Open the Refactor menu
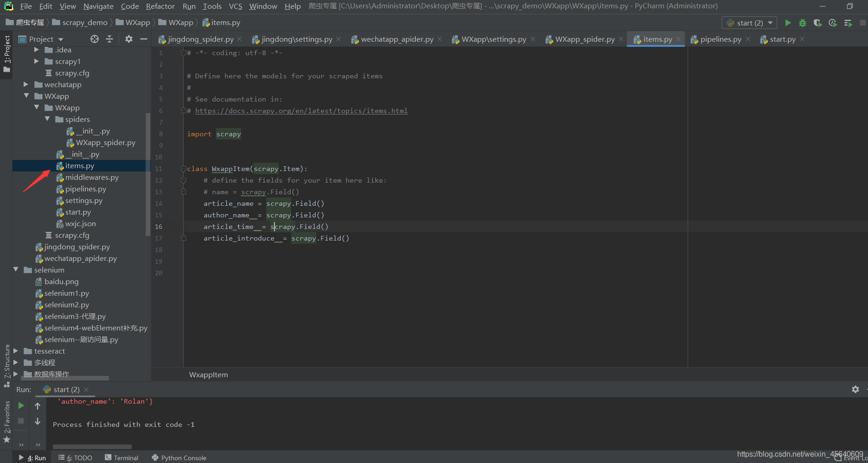This screenshot has width=868, height=463. click(x=160, y=6)
